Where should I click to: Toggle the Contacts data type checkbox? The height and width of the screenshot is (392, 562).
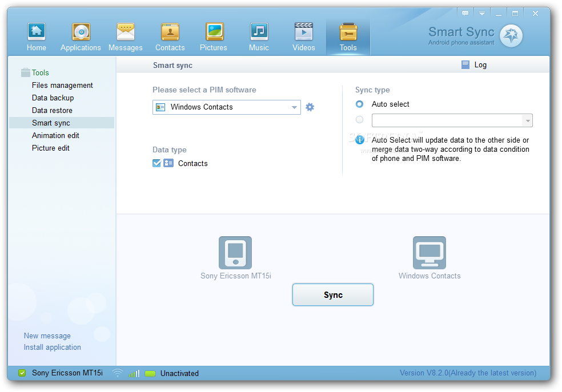[156, 163]
